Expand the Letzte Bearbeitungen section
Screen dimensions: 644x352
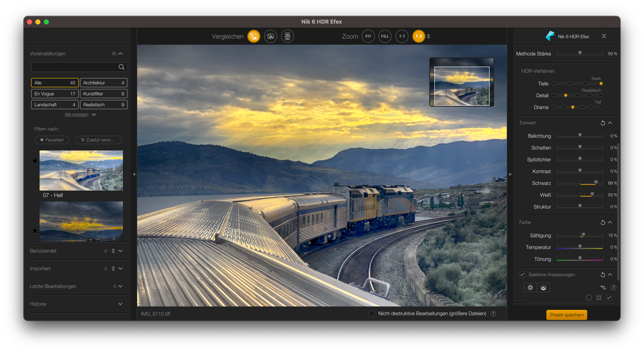pos(120,286)
